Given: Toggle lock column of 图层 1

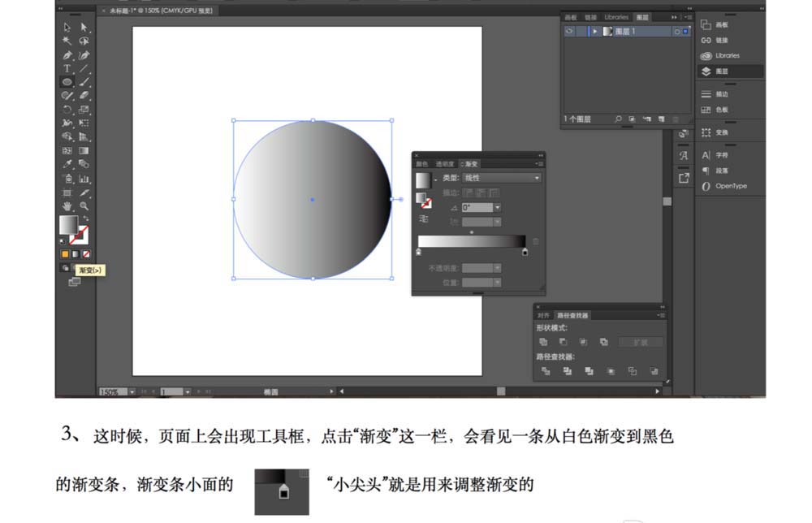Looking at the screenshot, I should point(581,32).
